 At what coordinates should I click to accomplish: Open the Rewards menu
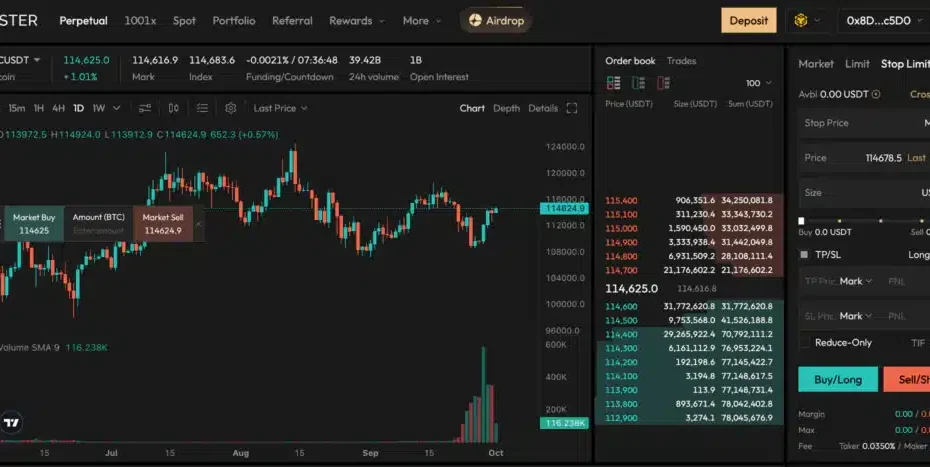click(357, 20)
